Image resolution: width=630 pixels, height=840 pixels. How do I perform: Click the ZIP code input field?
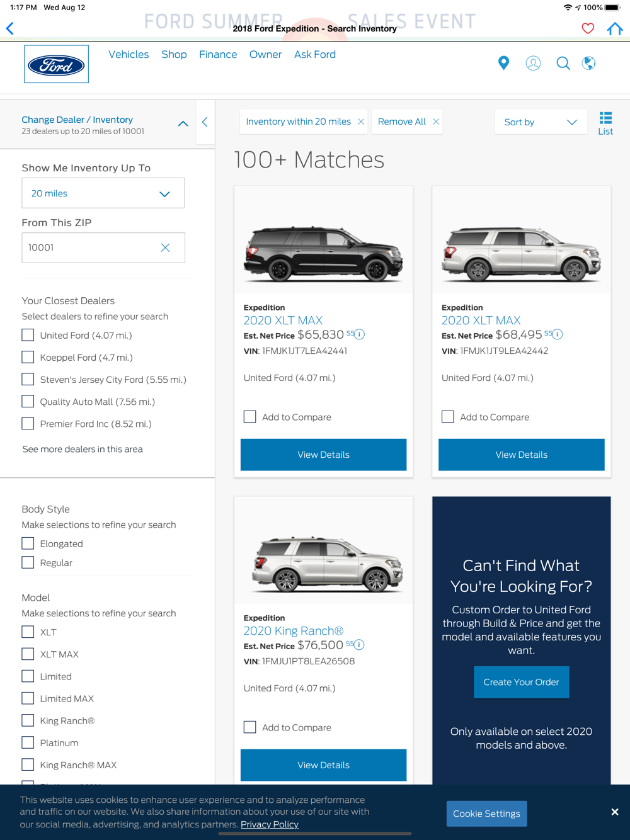103,247
